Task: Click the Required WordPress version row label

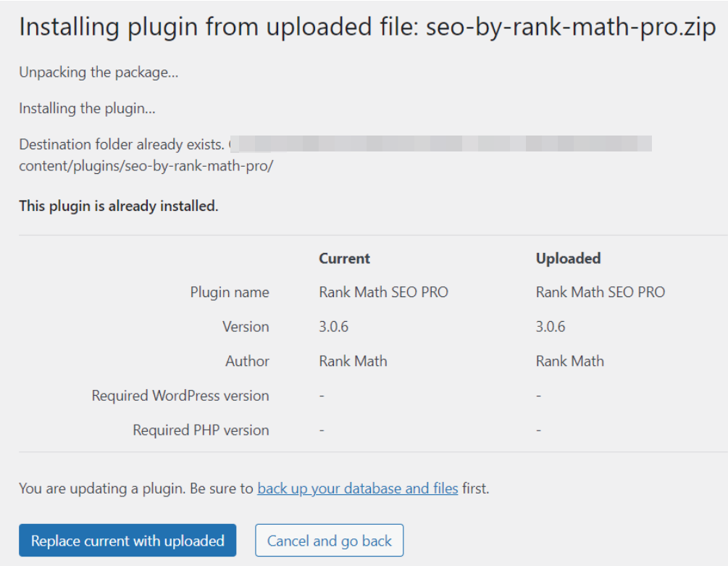Action: (180, 396)
